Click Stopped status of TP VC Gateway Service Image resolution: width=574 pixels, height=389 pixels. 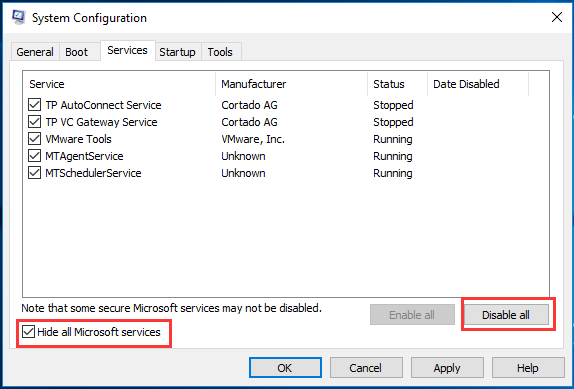click(x=393, y=122)
